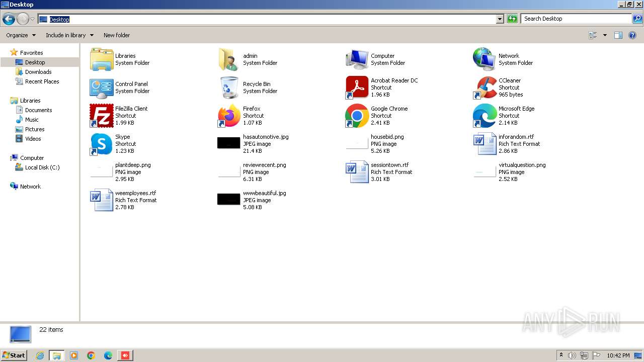Image resolution: width=644 pixels, height=362 pixels.
Task: Open the Help question mark button
Action: pyautogui.click(x=632, y=35)
